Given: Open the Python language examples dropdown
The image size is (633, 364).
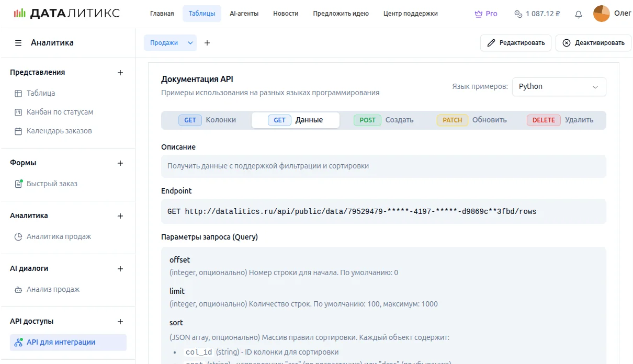Looking at the screenshot, I should tap(559, 87).
